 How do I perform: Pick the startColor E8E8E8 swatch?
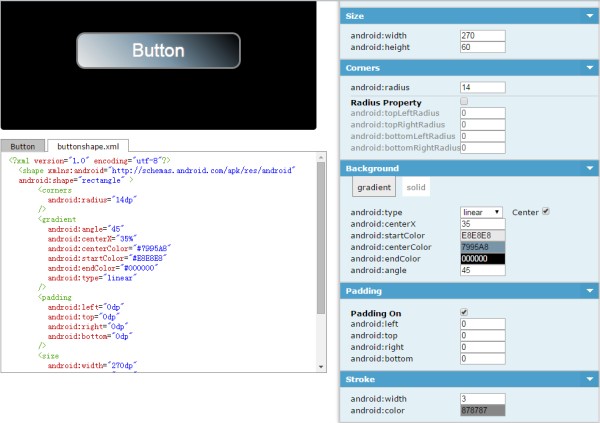[483, 235]
